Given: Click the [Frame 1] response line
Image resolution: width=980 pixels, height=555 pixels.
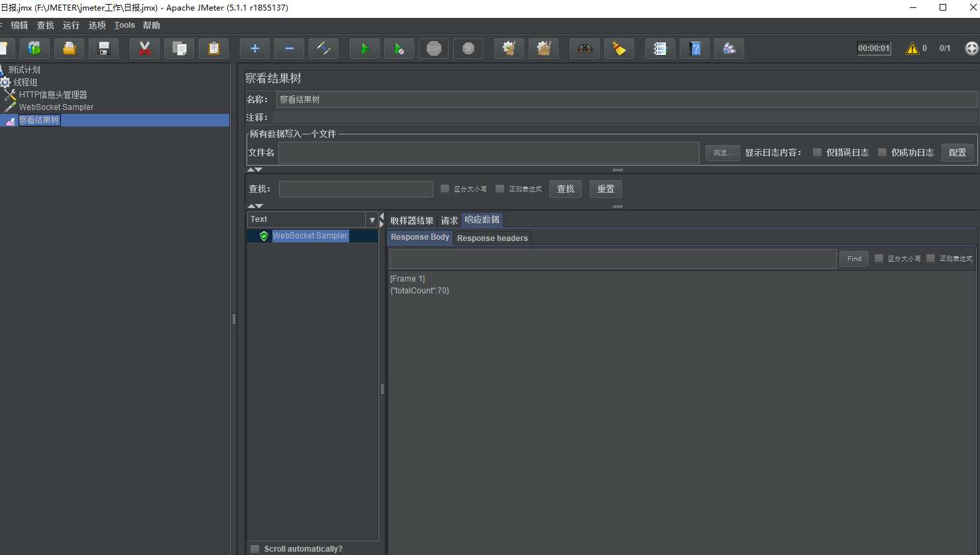Looking at the screenshot, I should pos(408,279).
